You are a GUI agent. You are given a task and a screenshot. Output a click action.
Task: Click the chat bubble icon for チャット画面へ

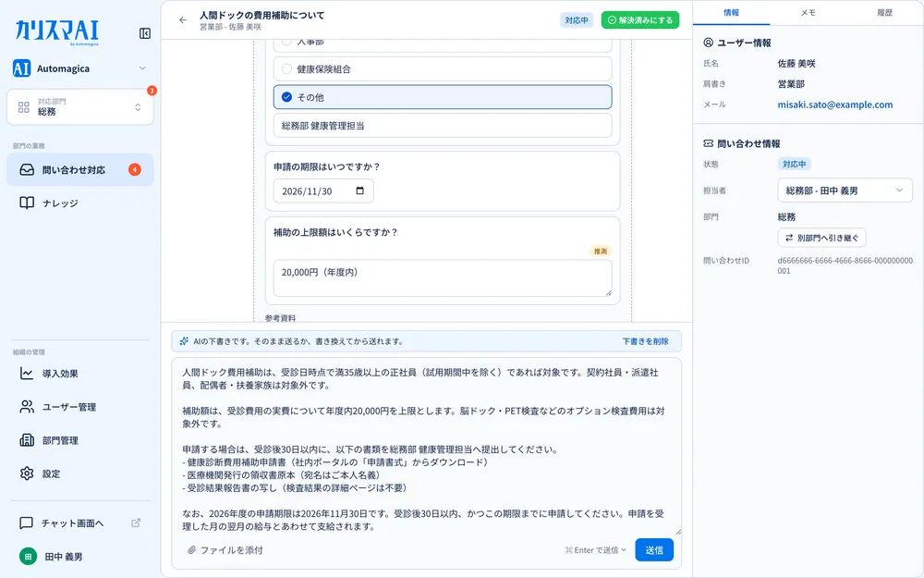point(26,523)
